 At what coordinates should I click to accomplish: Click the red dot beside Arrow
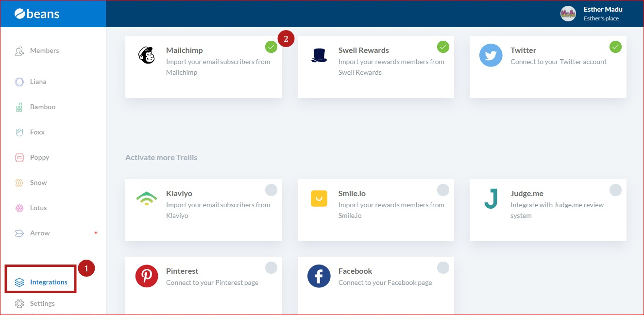pos(96,233)
